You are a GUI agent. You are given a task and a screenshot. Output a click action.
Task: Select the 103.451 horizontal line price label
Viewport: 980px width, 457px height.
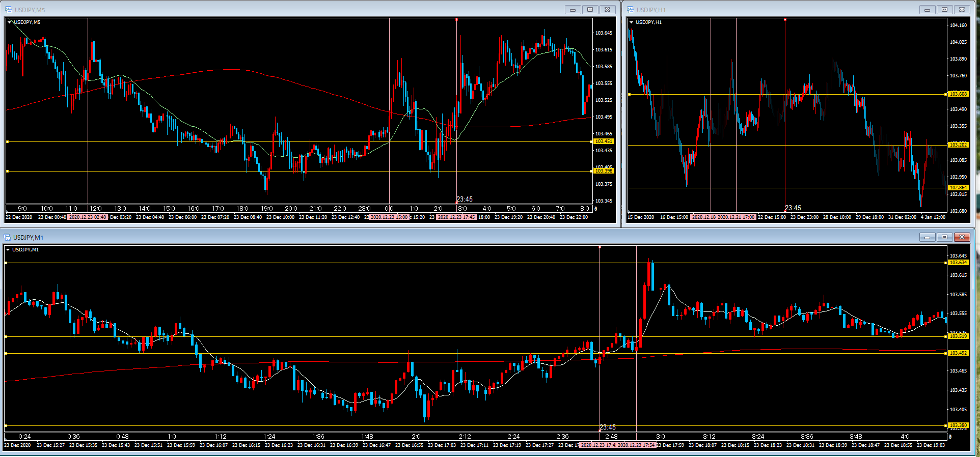[604, 141]
